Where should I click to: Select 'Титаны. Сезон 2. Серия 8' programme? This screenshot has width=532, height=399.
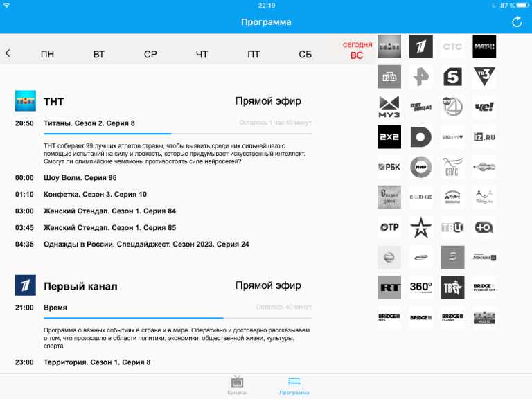pyautogui.click(x=89, y=123)
